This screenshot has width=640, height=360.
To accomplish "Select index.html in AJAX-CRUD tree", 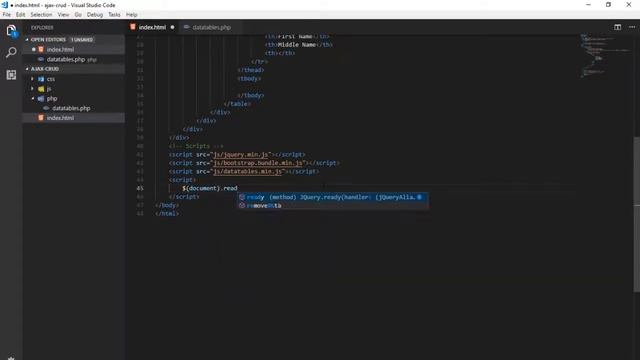I will click(74, 118).
